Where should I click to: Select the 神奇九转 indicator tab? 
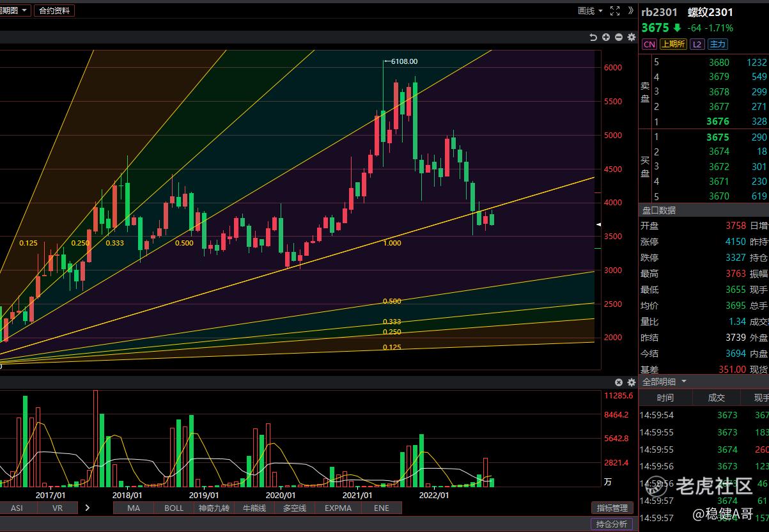click(x=214, y=508)
